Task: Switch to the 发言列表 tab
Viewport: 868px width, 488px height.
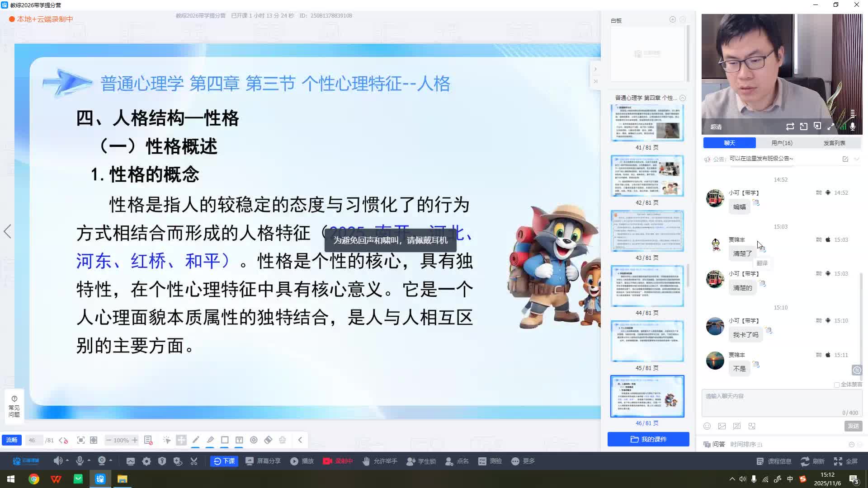Action: pos(834,143)
